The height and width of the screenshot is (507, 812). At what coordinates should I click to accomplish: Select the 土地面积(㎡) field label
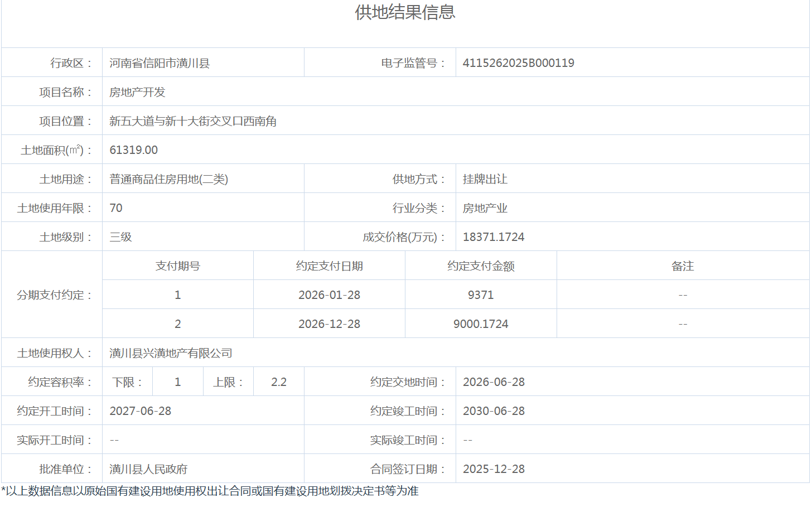pos(56,150)
